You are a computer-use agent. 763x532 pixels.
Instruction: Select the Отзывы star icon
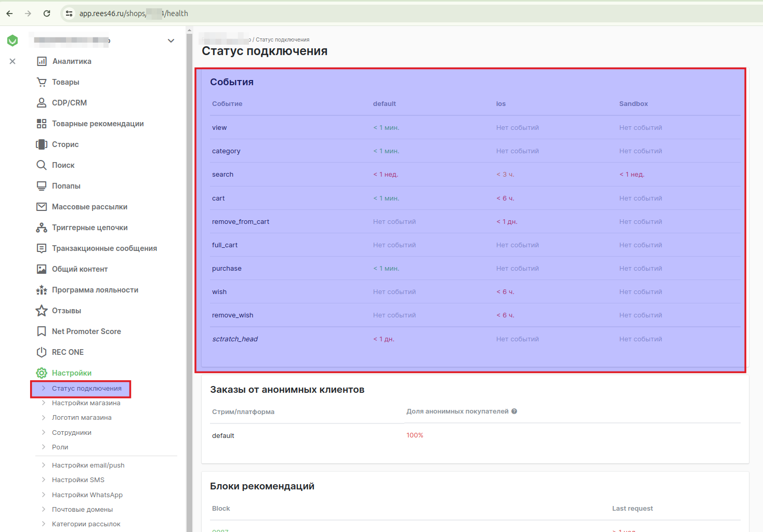[x=42, y=310]
